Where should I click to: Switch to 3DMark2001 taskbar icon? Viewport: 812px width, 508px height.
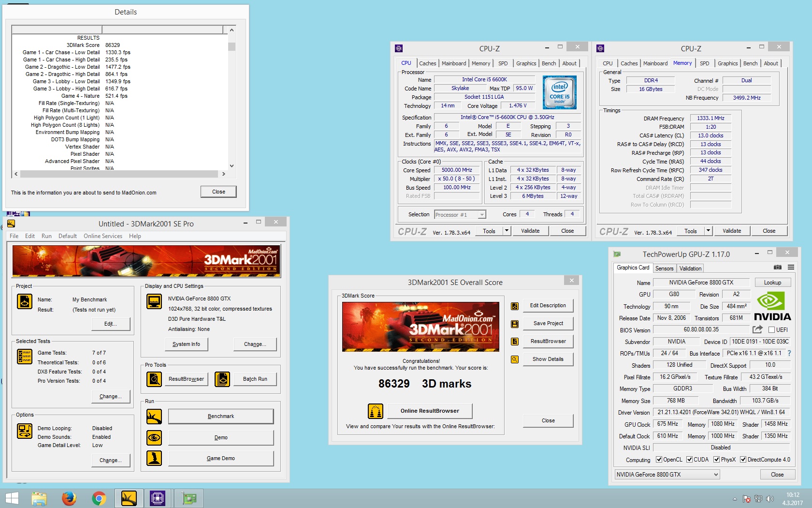tap(129, 498)
